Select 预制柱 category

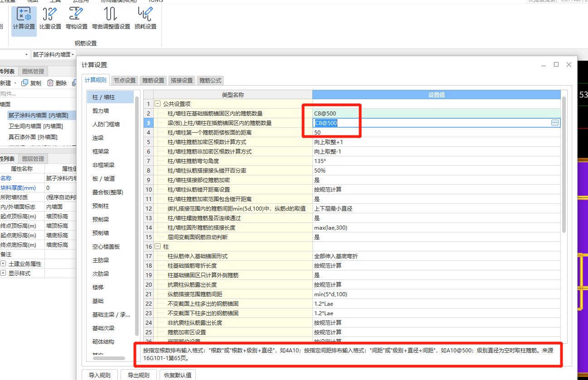tap(110, 206)
